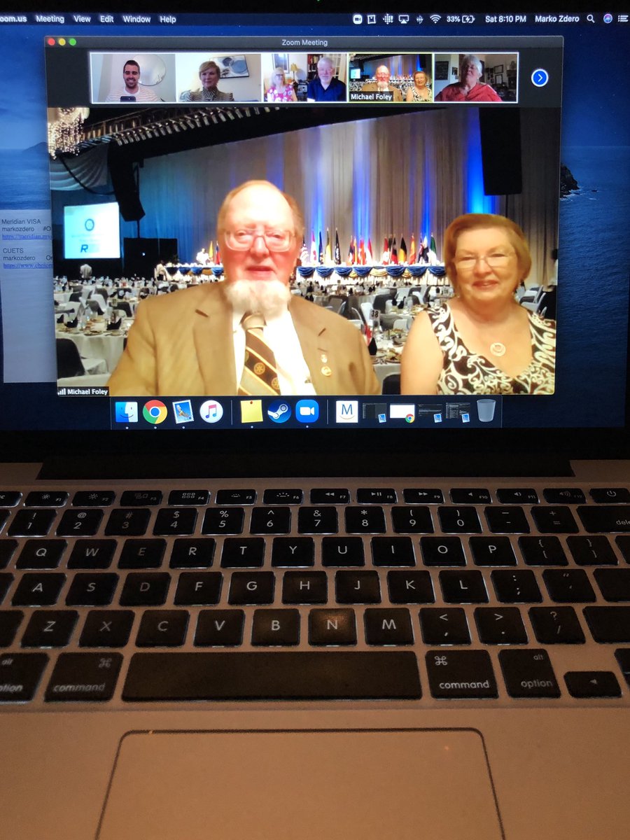The width and height of the screenshot is (630, 840).
Task: Click the yellow minimize window button
Action: pos(62,42)
